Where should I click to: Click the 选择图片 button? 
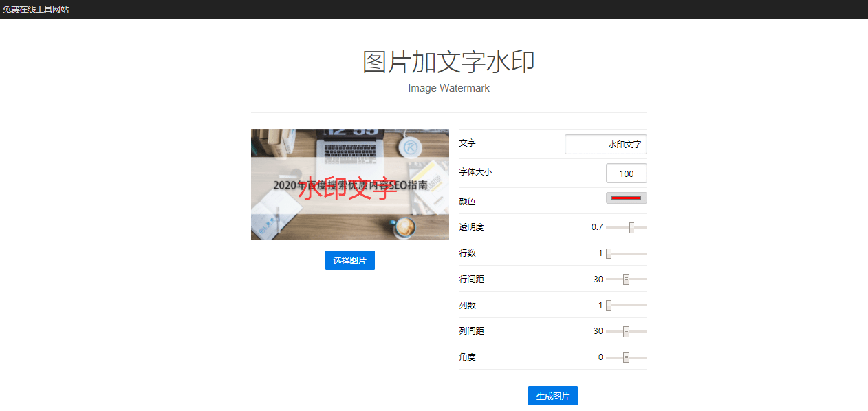coord(350,260)
